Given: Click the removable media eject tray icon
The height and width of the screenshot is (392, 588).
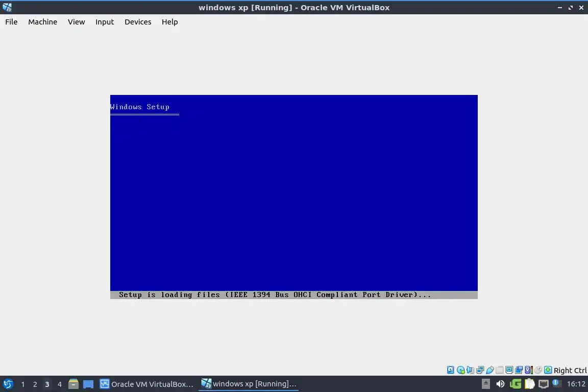Looking at the screenshot, I should [x=485, y=384].
